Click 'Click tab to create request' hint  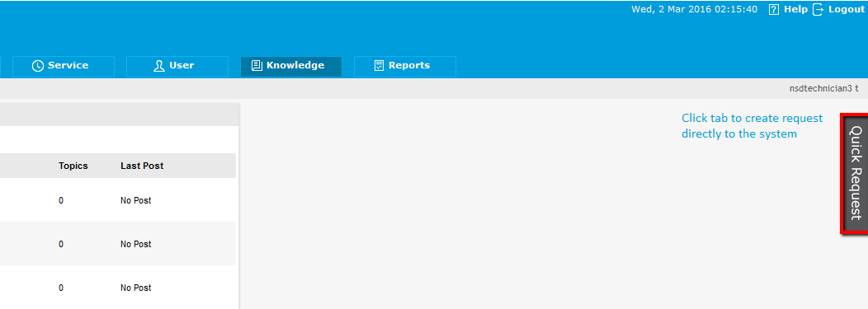(752, 126)
